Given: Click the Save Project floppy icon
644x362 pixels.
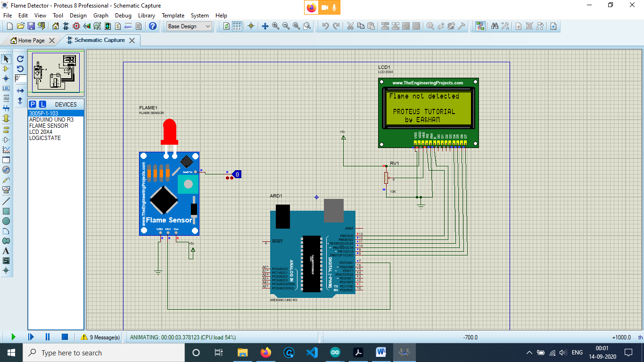Looking at the screenshot, I should point(31,26).
